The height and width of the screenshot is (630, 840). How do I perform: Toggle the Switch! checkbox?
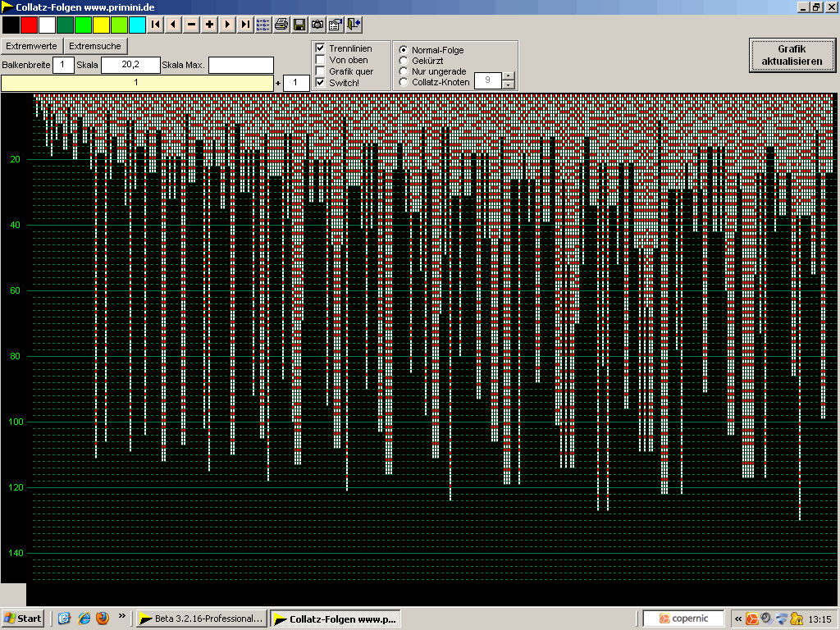(321, 83)
